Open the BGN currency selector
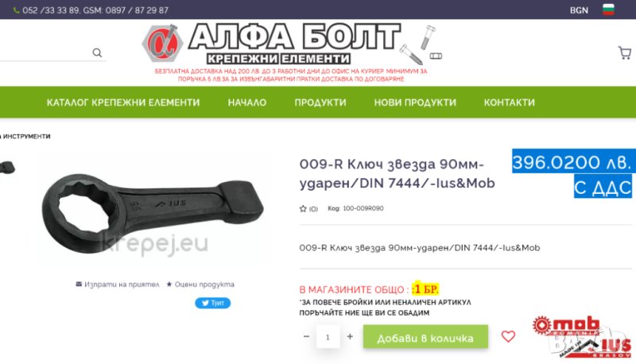 (579, 10)
